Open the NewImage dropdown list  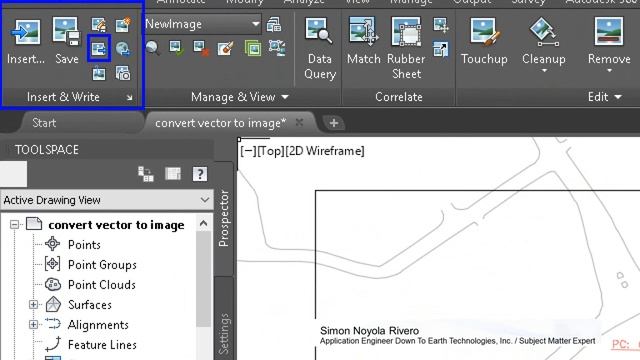click(x=256, y=24)
